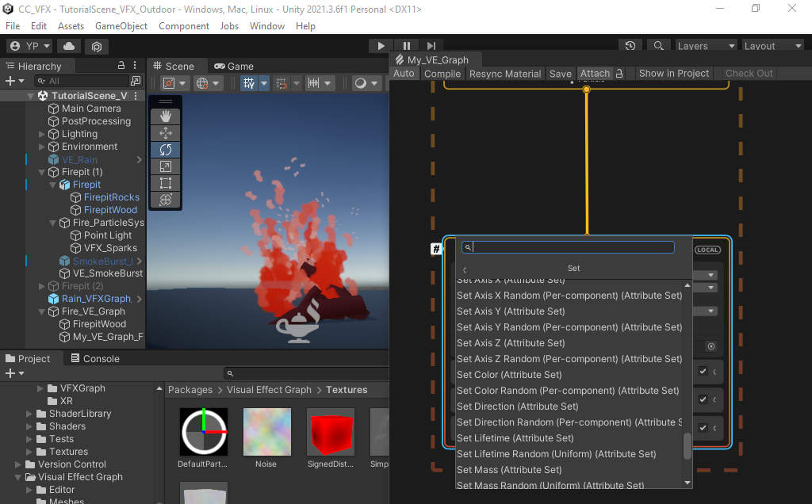Open the cloud services icon
The width and height of the screenshot is (812, 504).
pyautogui.click(x=69, y=46)
